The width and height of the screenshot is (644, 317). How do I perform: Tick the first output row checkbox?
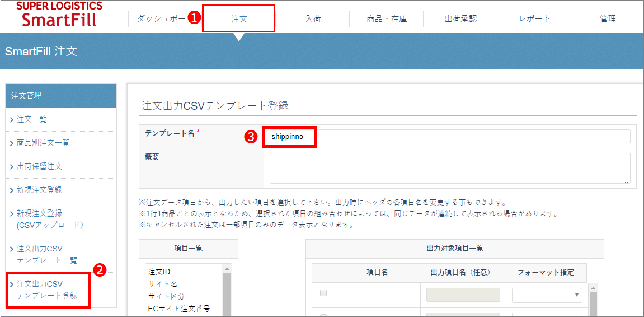(323, 293)
